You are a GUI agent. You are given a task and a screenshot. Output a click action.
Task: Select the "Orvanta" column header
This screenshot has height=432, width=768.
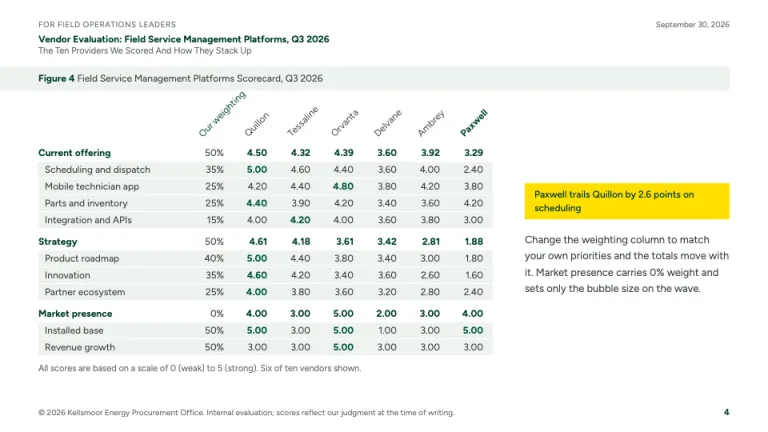[x=344, y=122]
